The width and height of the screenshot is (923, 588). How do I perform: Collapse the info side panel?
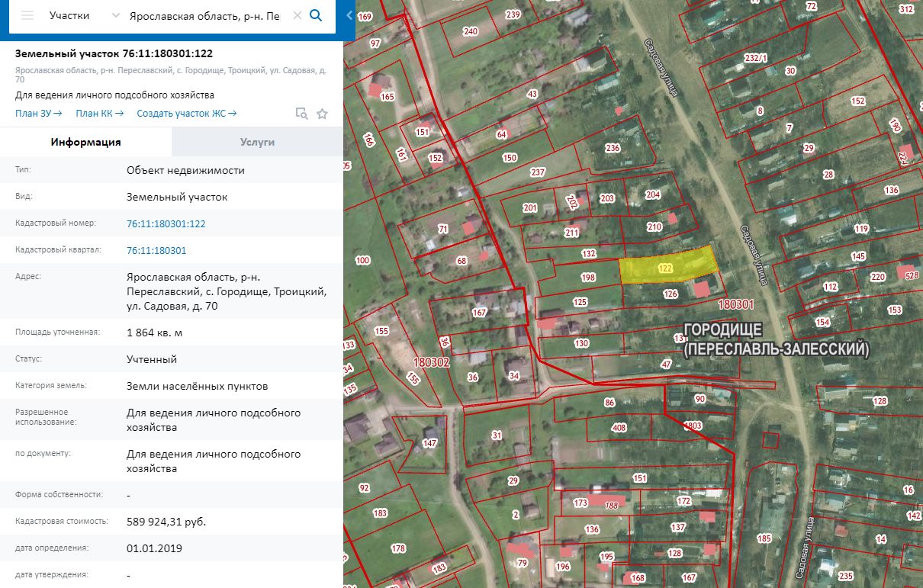click(349, 15)
